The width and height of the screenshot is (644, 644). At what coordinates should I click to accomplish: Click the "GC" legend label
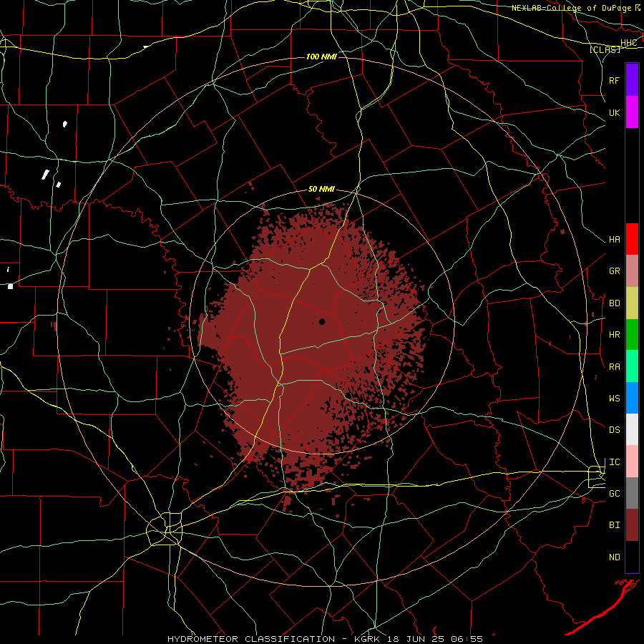pos(614,494)
